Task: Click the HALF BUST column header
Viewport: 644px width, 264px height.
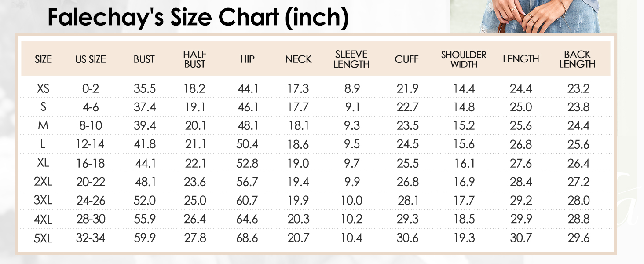Action: [x=194, y=59]
